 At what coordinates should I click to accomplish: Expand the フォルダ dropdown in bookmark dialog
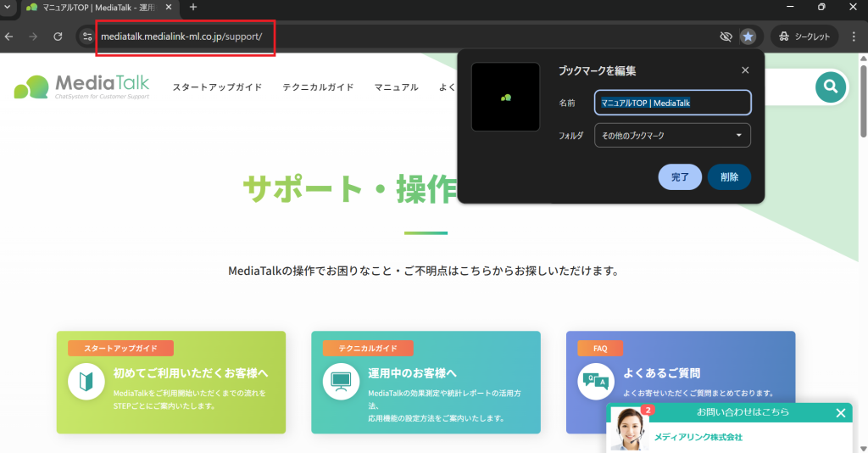tap(672, 135)
